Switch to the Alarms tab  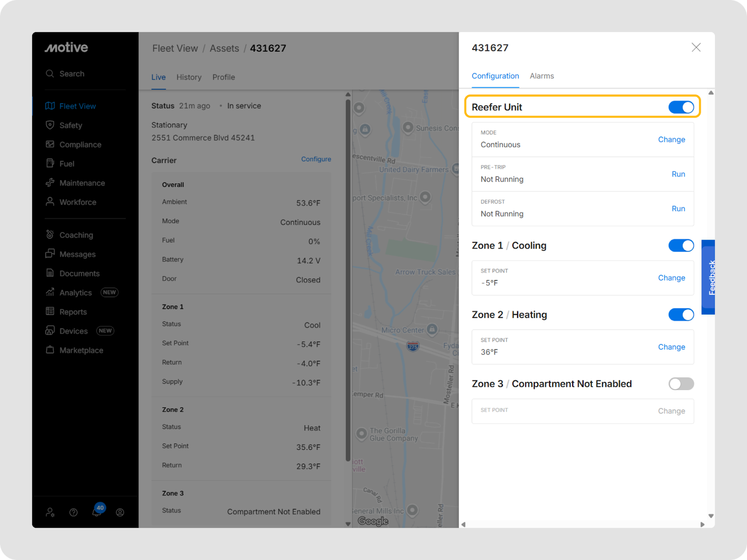click(x=542, y=76)
